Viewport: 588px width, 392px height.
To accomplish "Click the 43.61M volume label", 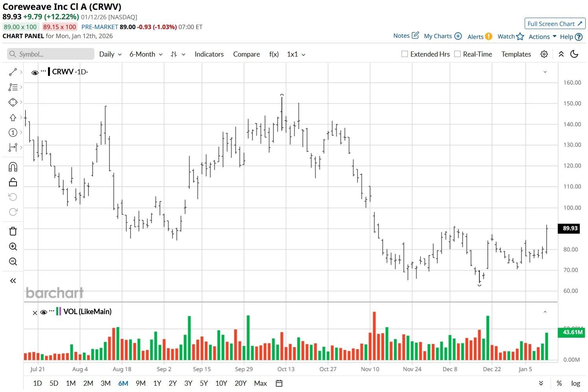I will click(572, 332).
